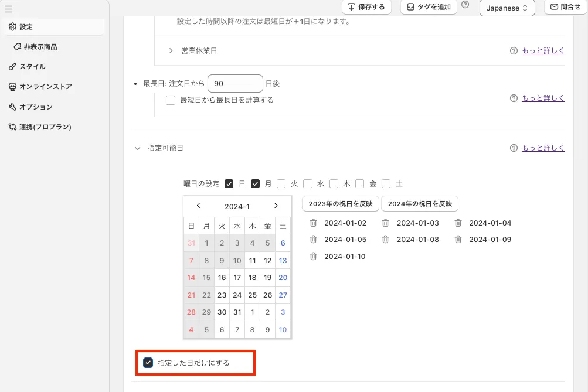Uncheck the 指定した日だけにする checkbox

pos(148,363)
